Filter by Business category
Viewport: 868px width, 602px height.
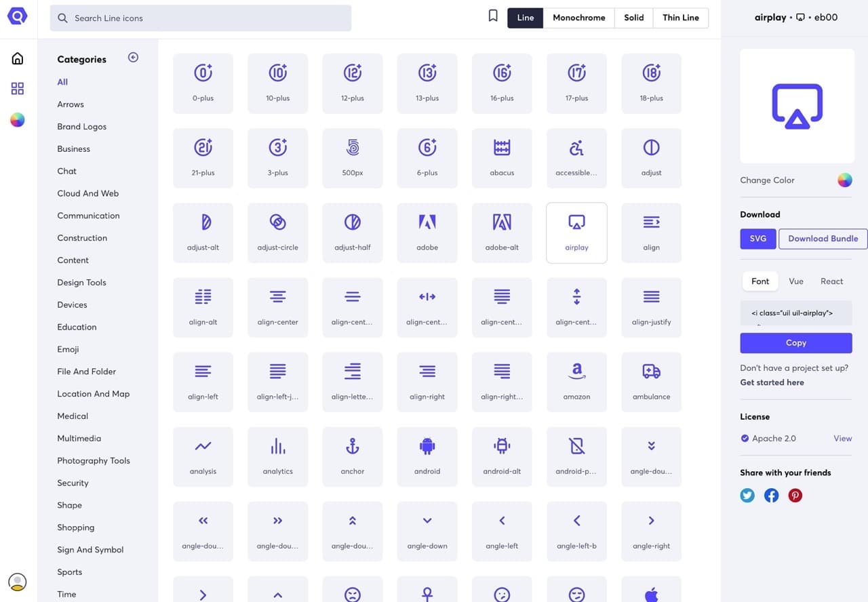coord(74,149)
